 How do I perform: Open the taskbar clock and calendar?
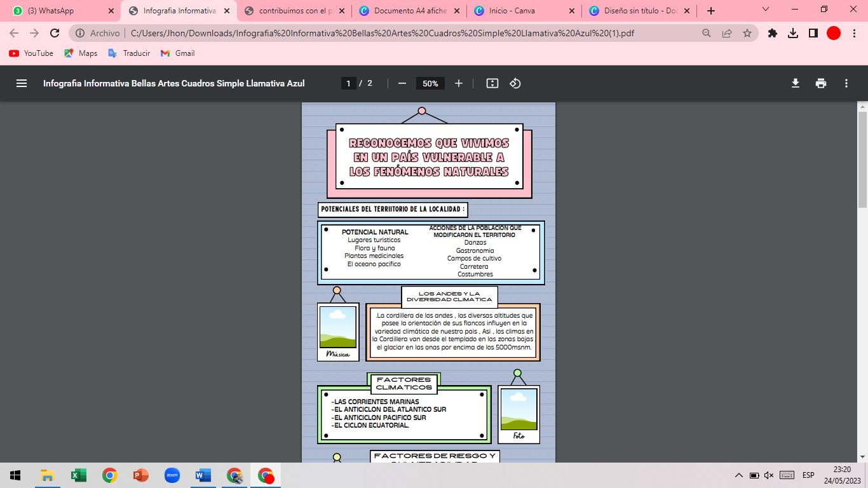[842, 475]
